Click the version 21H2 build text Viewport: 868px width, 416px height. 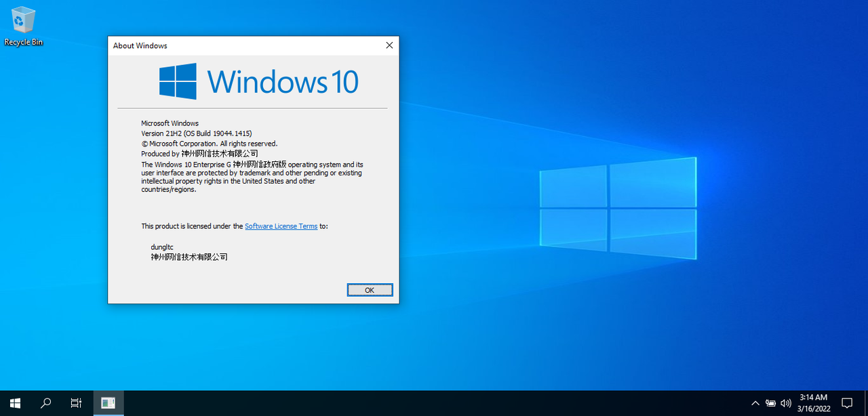point(197,133)
